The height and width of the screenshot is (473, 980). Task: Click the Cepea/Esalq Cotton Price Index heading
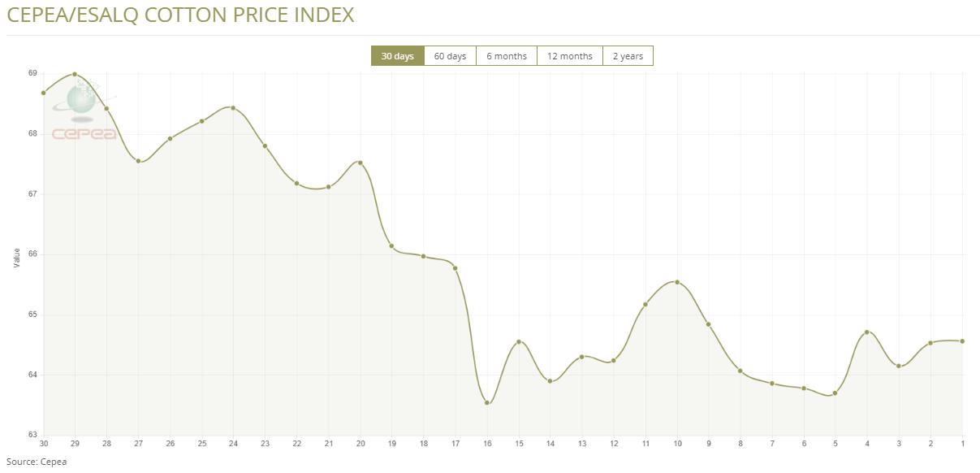tap(180, 15)
